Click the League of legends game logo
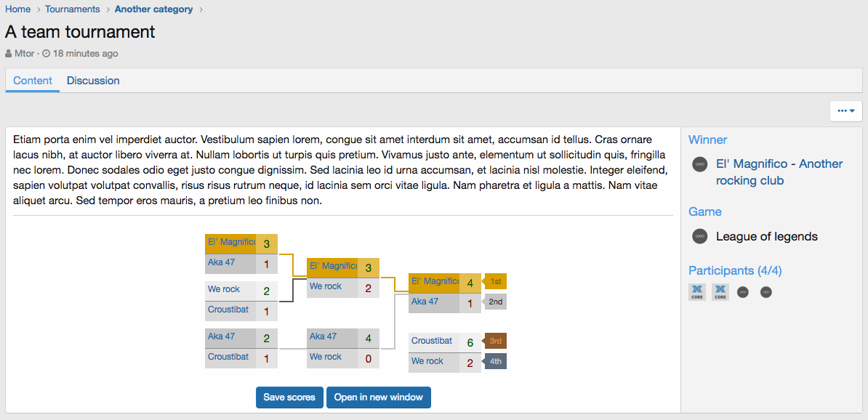868x420 pixels. [x=699, y=236]
